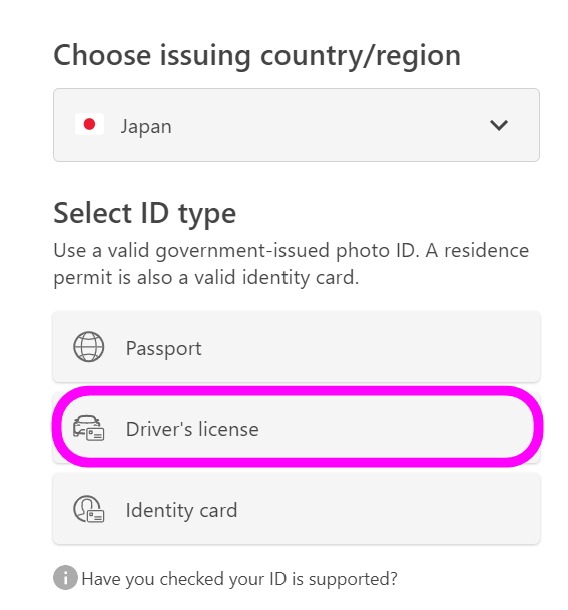Viewport: 568px width, 610px height.
Task: Click the Driver's license label text
Action: click(192, 429)
